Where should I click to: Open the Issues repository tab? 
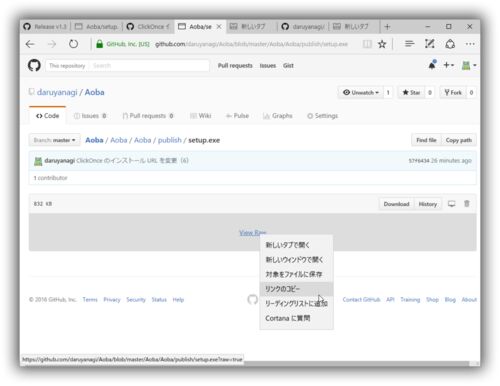pos(90,116)
